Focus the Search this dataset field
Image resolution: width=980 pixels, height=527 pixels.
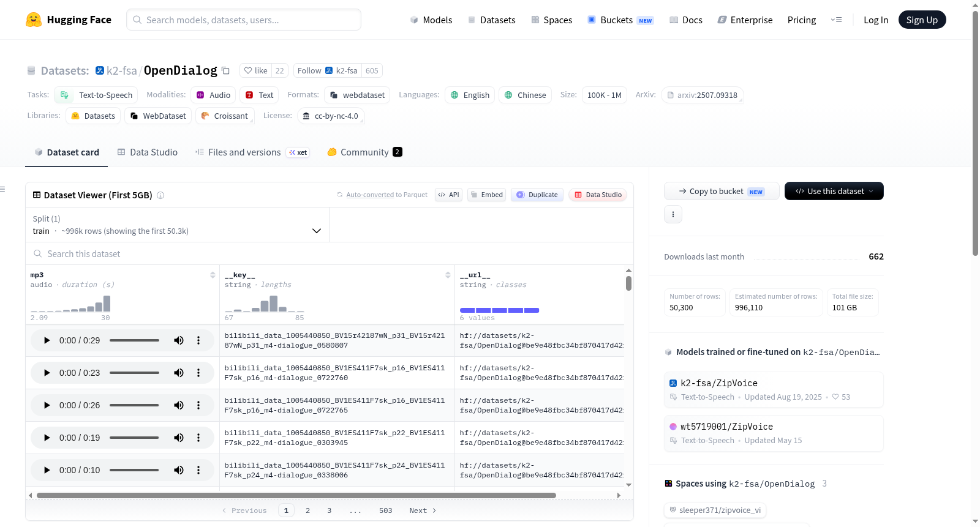click(x=330, y=253)
